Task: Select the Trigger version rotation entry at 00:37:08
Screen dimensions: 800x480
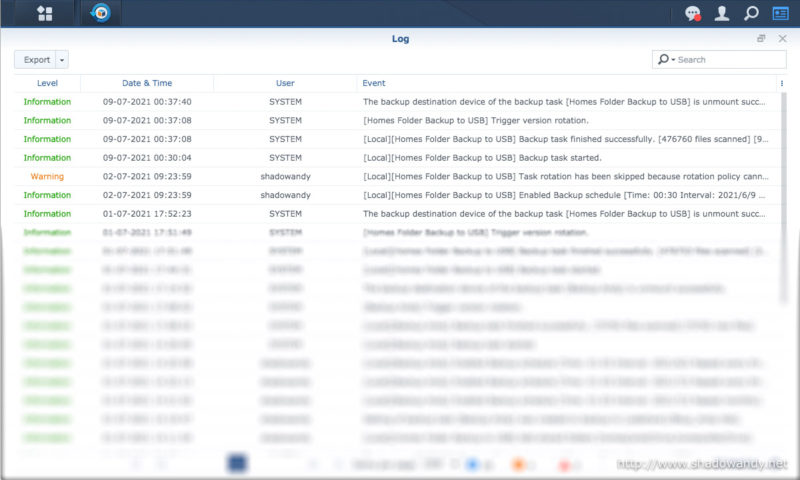Action: click(x=397, y=120)
